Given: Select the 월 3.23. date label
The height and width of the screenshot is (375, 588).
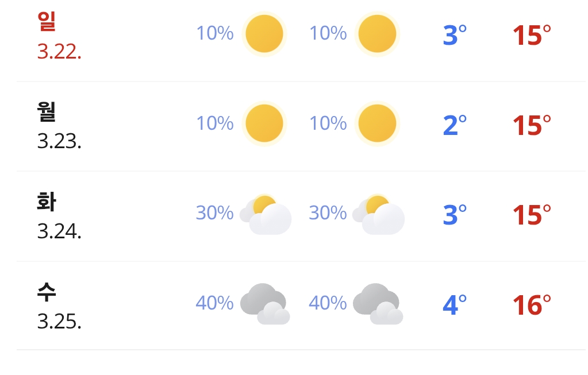Looking at the screenshot, I should [x=59, y=126].
